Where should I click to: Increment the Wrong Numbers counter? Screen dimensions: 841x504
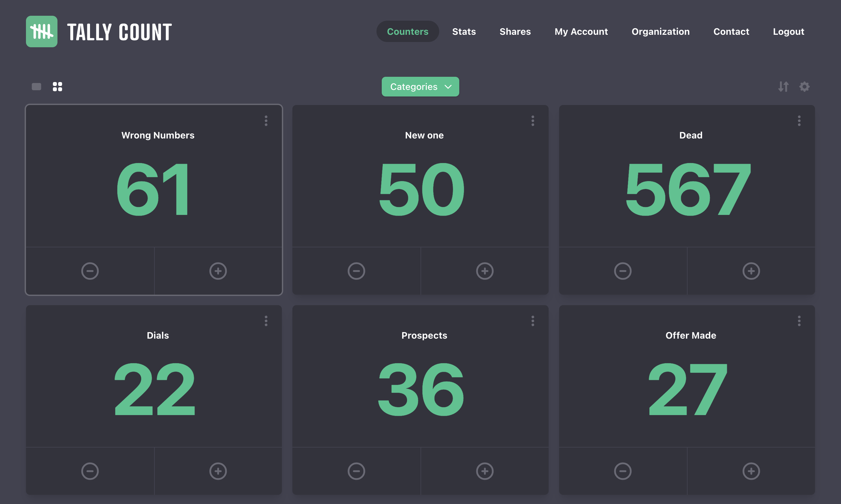(218, 271)
